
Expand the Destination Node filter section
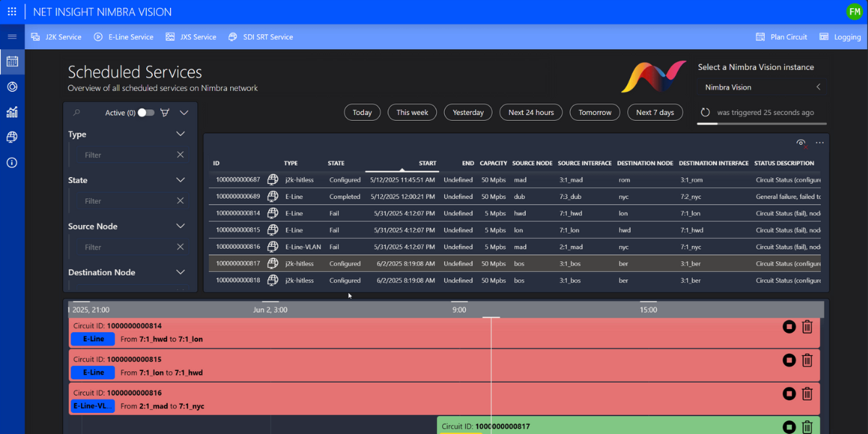coord(181,273)
